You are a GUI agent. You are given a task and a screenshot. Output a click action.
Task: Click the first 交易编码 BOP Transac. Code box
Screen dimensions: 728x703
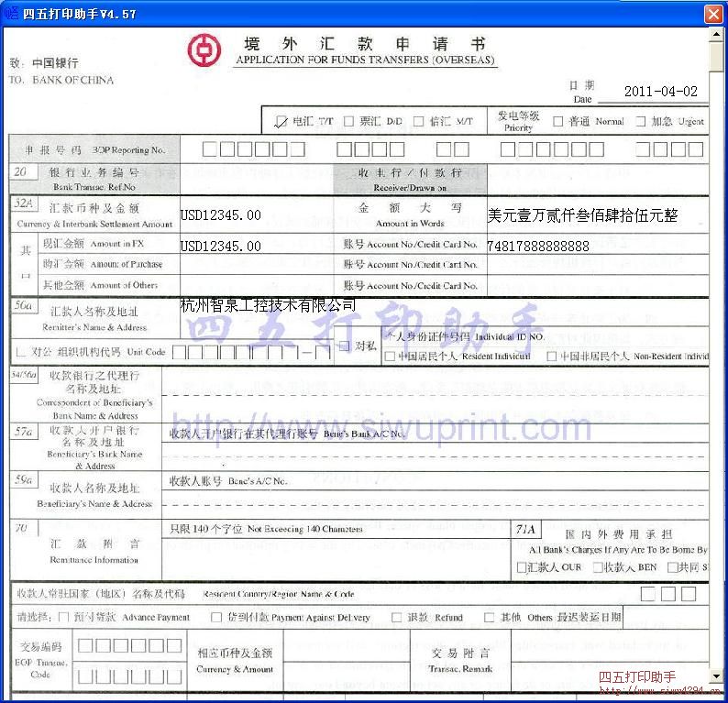[x=85, y=645]
